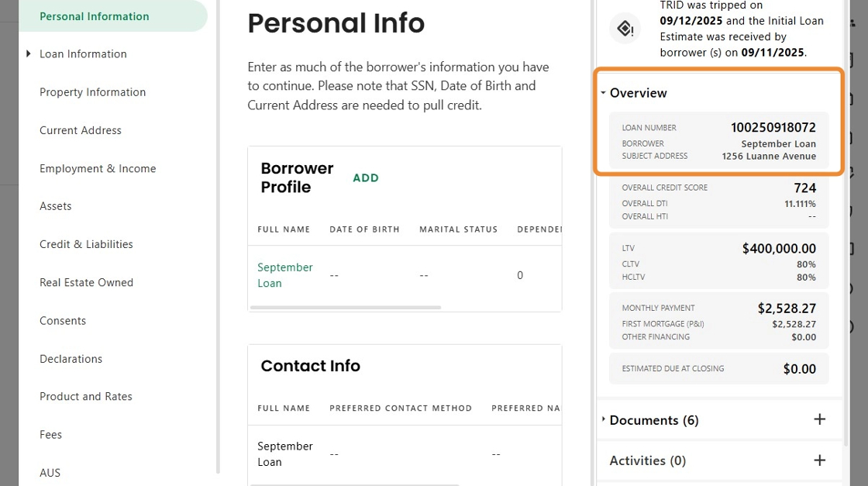868x486 pixels.
Task: Open Real Estate Owned section
Action: click(x=86, y=282)
